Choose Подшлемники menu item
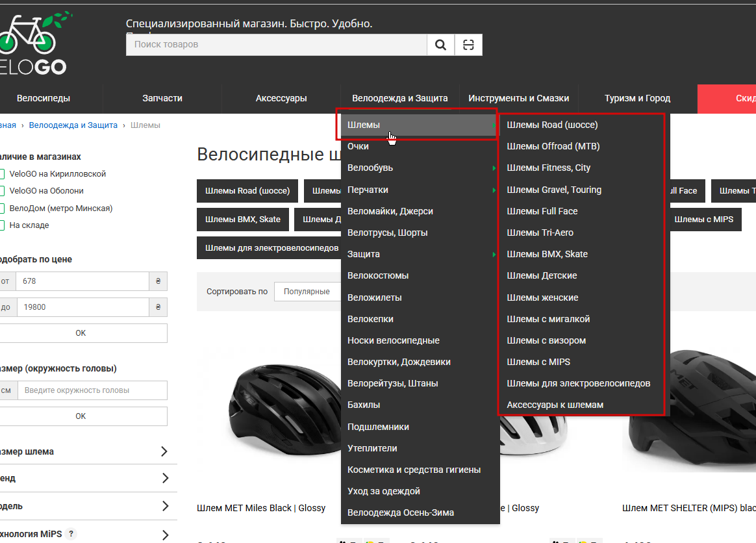 (420, 427)
